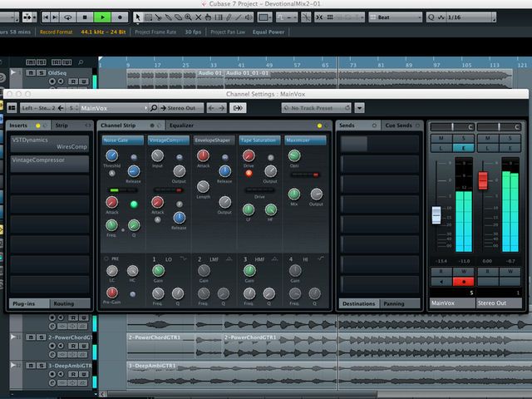The image size is (532, 399).
Task: Toggle Solo on MainVox channel fader
Action: tap(463, 138)
